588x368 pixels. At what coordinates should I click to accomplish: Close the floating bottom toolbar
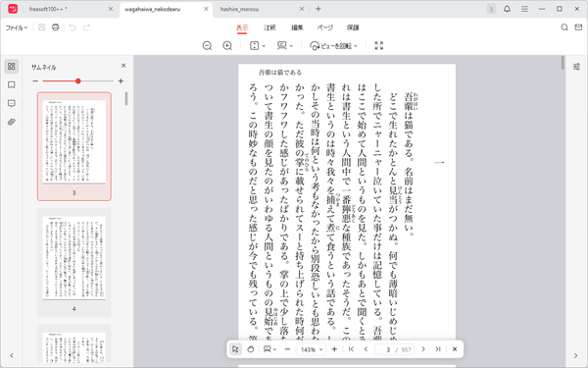[455, 349]
